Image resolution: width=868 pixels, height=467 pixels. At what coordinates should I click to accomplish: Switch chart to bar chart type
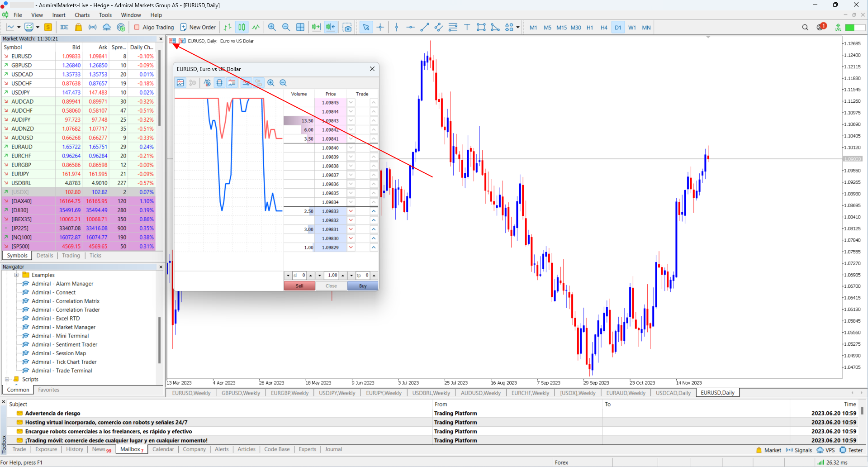(228, 27)
